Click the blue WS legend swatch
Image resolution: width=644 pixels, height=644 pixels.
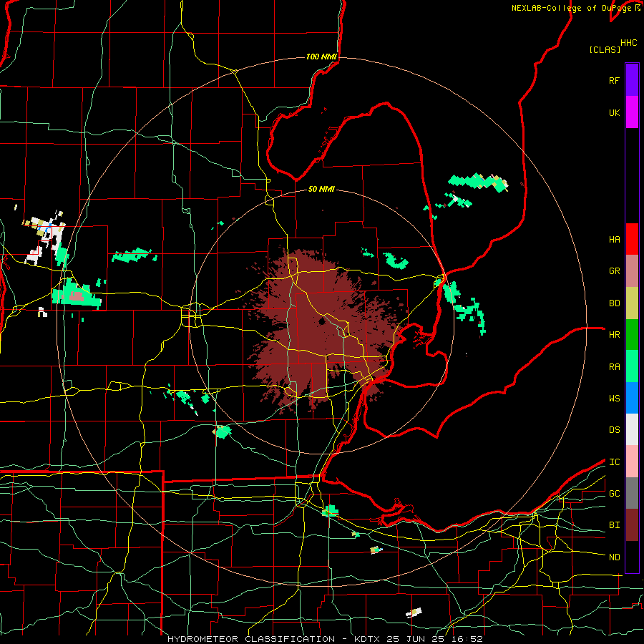[632, 398]
